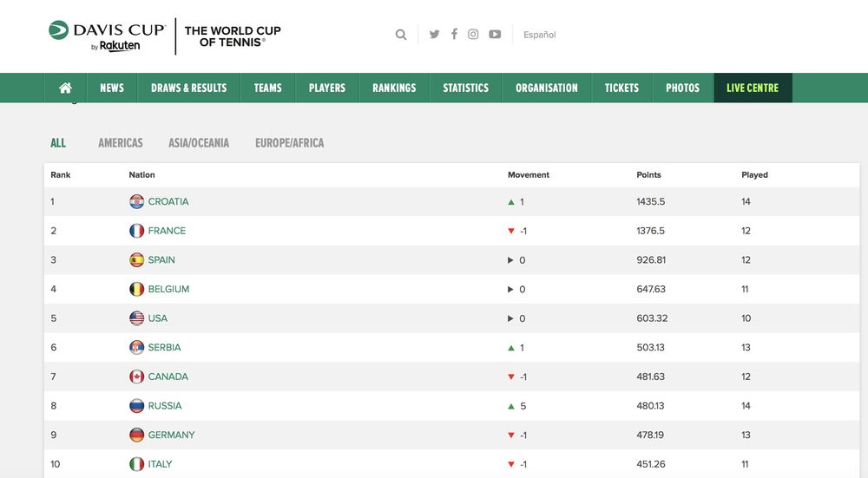868x478 pixels.
Task: Open the Rankings menu item
Action: (x=394, y=88)
